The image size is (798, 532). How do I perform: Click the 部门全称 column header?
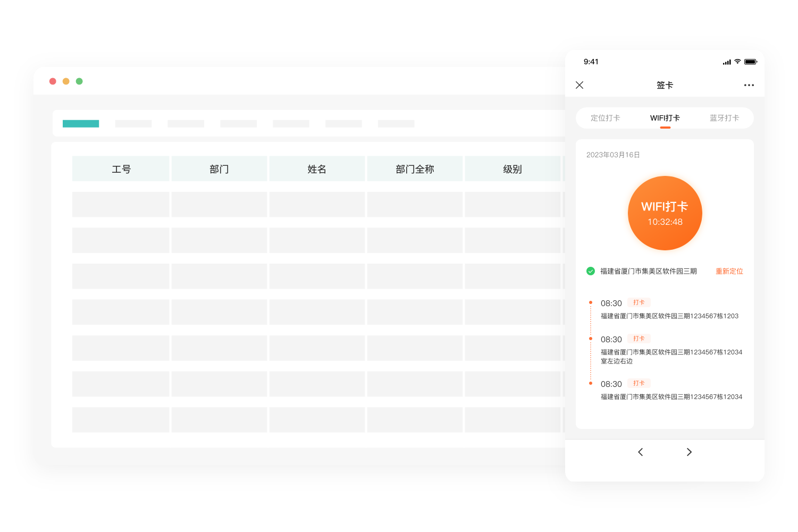[x=415, y=169]
